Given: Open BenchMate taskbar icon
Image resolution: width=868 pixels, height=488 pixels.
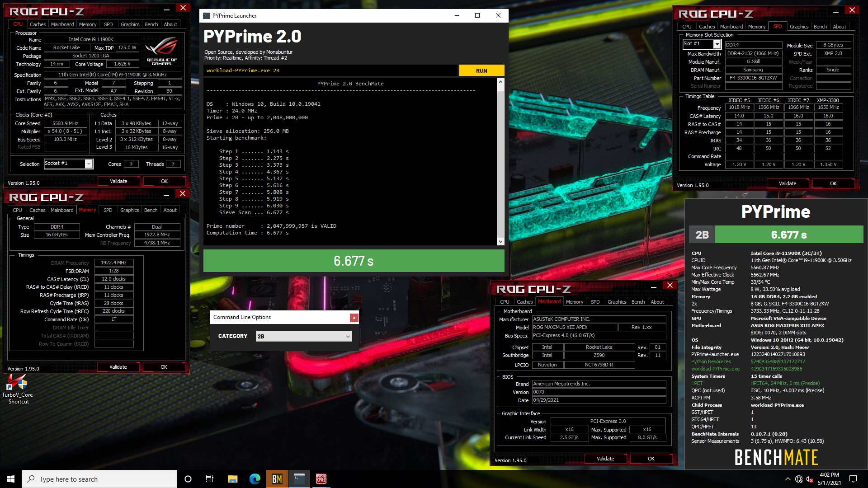Looking at the screenshot, I should click(x=277, y=479).
